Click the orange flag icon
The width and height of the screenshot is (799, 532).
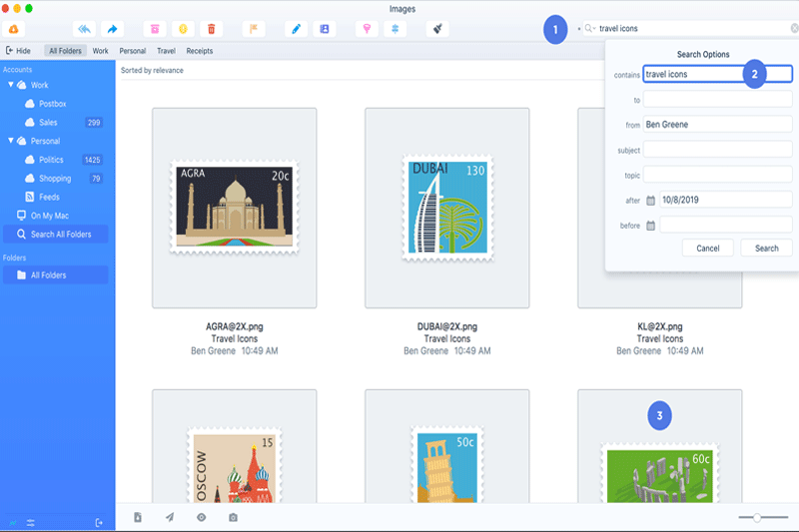coord(253,29)
